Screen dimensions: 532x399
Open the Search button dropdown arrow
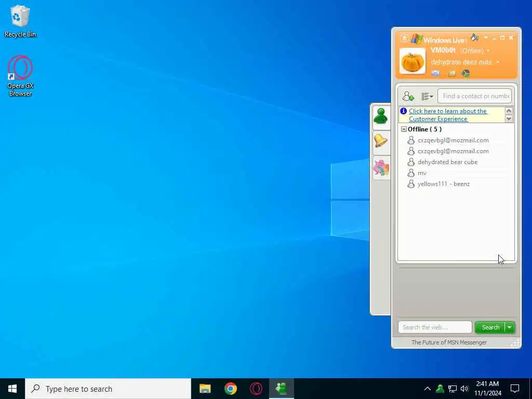click(x=510, y=327)
